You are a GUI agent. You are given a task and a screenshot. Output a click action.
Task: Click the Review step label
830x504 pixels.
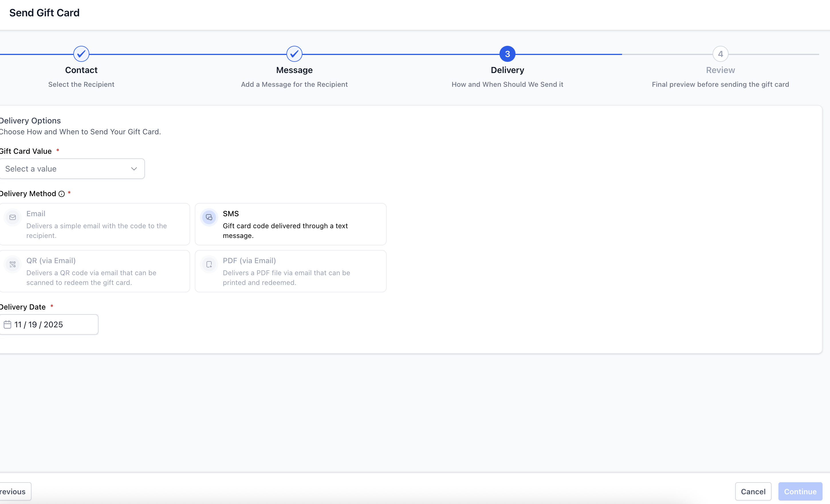(x=721, y=70)
